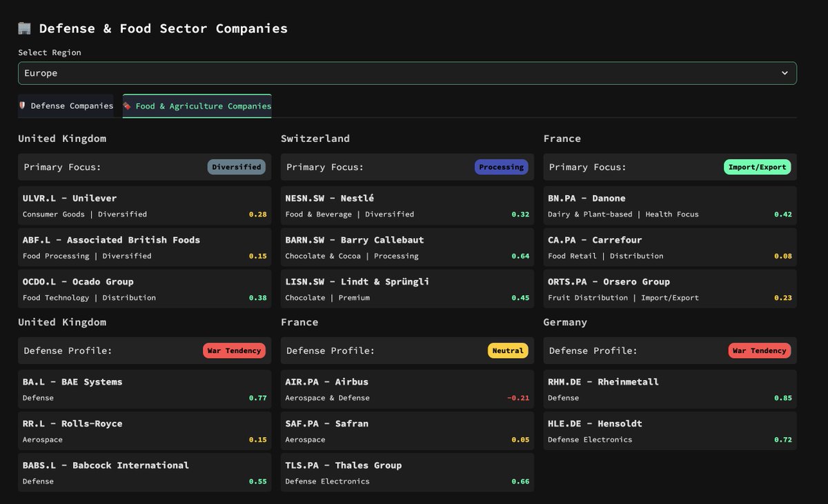Switch to Food & Agriculture Companies tab

click(197, 106)
